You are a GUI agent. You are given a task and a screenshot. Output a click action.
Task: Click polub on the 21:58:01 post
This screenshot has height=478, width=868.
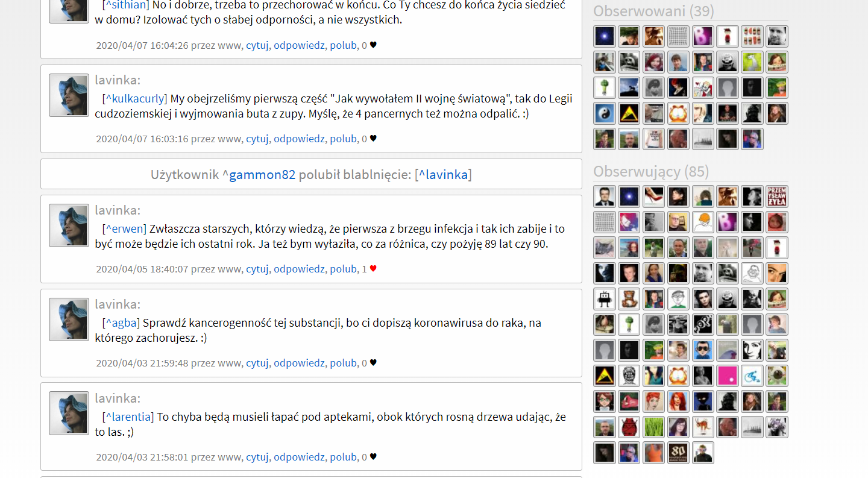(x=343, y=458)
